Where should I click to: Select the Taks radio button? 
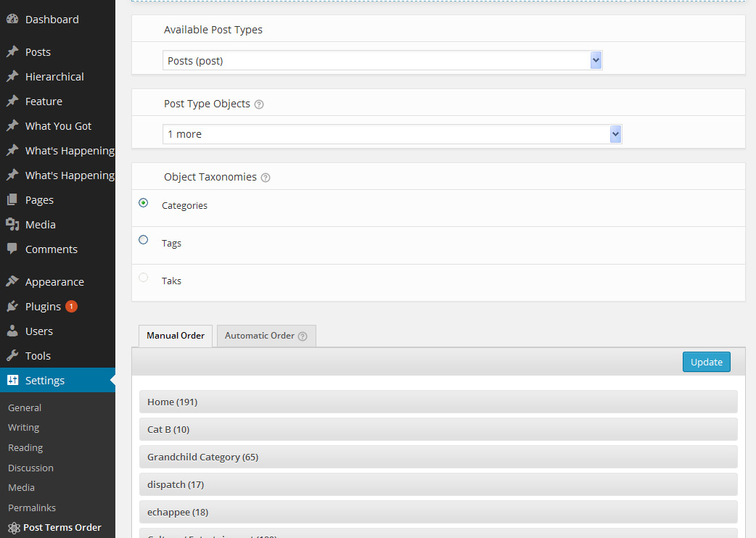143,278
